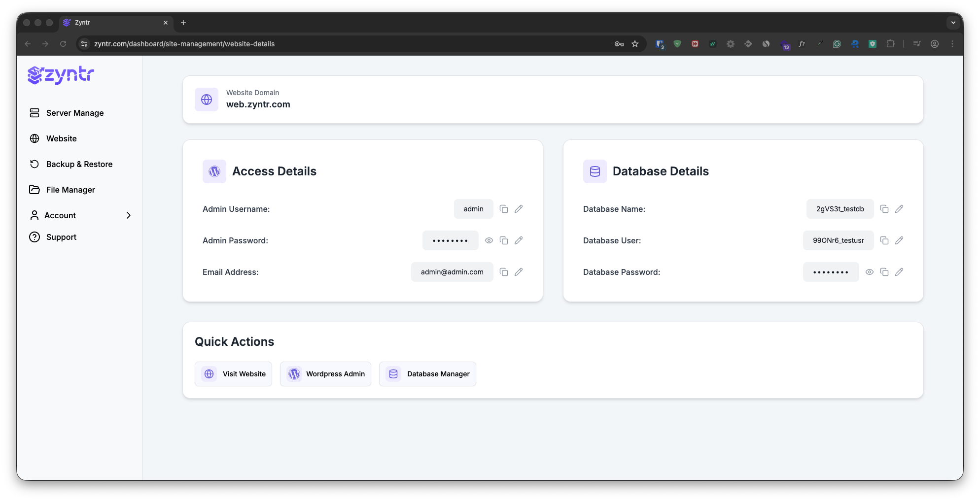The width and height of the screenshot is (980, 501).
Task: Open Wordpress Admin quick action
Action: tap(325, 374)
